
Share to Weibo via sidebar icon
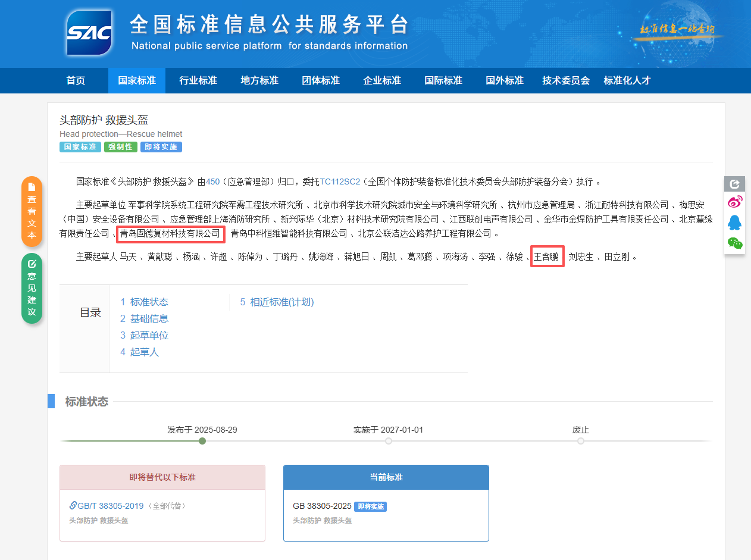click(x=735, y=202)
